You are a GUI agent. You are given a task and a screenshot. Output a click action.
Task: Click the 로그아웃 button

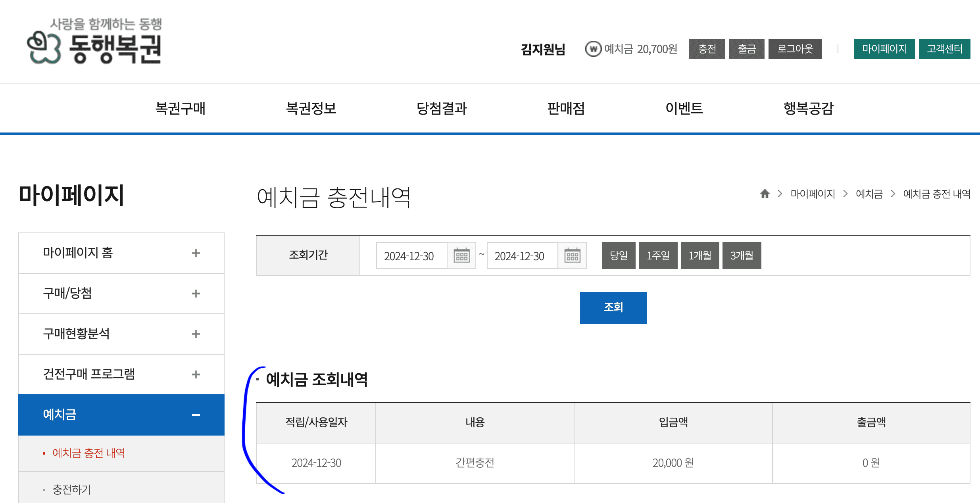(795, 49)
